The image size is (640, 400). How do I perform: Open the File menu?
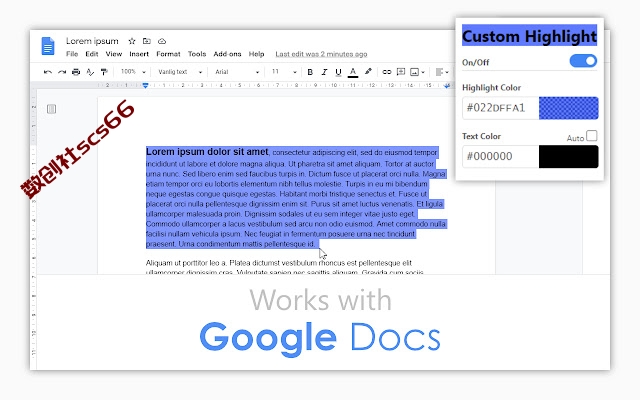72,54
